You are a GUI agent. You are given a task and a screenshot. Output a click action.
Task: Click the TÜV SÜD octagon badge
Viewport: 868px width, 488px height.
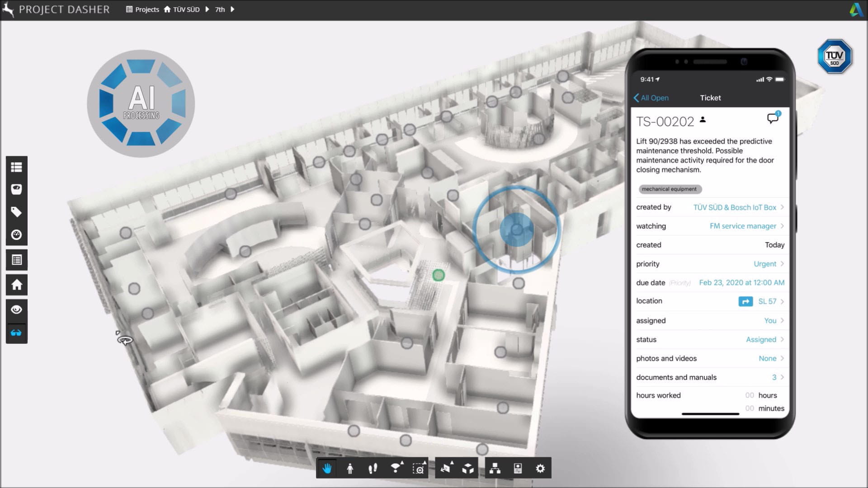(x=835, y=56)
